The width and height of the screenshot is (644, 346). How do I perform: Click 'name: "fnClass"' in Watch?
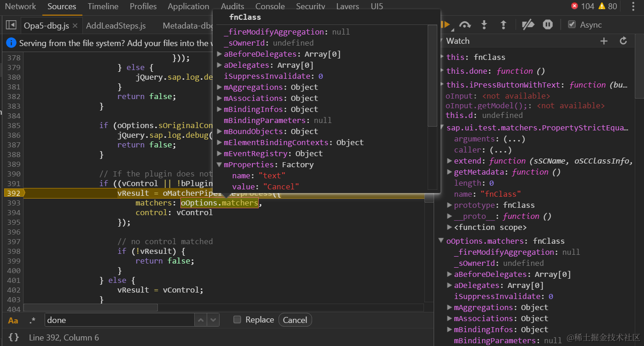tap(488, 194)
